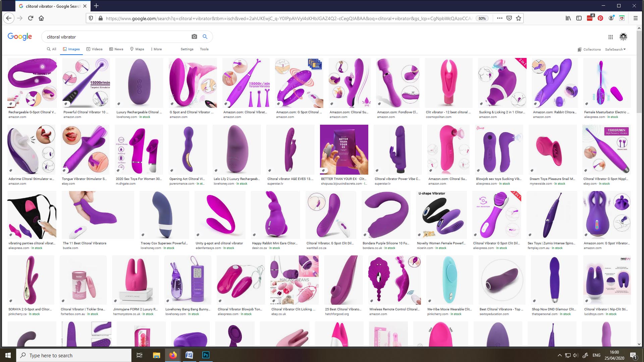The width and height of the screenshot is (644, 362).
Task: Open the Firefox Library panel
Action: tap(568, 18)
